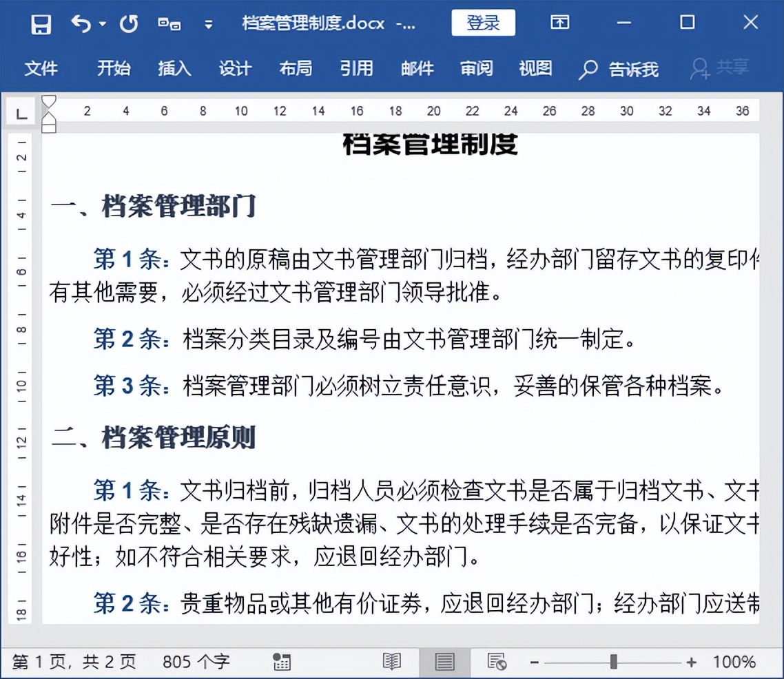Switch to the 插入 ribbon tab
The width and height of the screenshot is (784, 679).
(x=174, y=68)
